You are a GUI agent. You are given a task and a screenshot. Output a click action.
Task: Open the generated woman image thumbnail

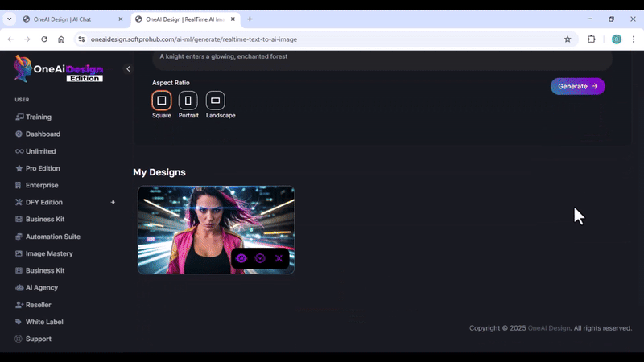[216, 230]
